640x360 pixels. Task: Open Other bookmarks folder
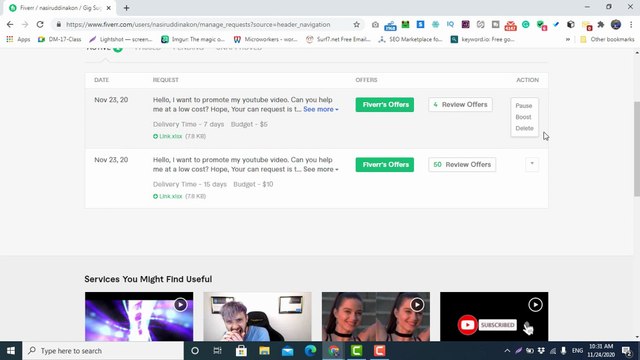607,39
